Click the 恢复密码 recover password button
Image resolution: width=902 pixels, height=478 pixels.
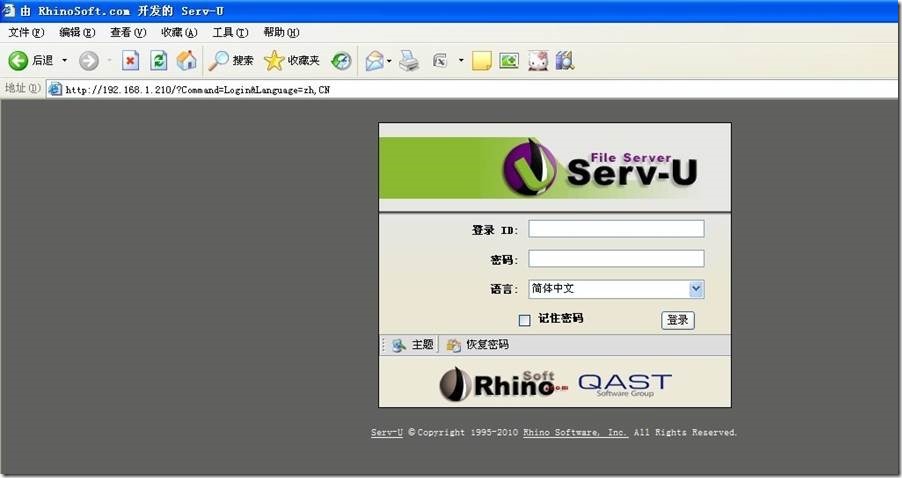click(x=477, y=345)
